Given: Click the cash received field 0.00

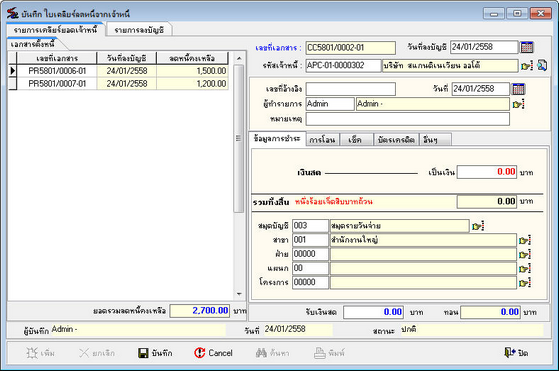Looking at the screenshot, I should (x=373, y=312).
